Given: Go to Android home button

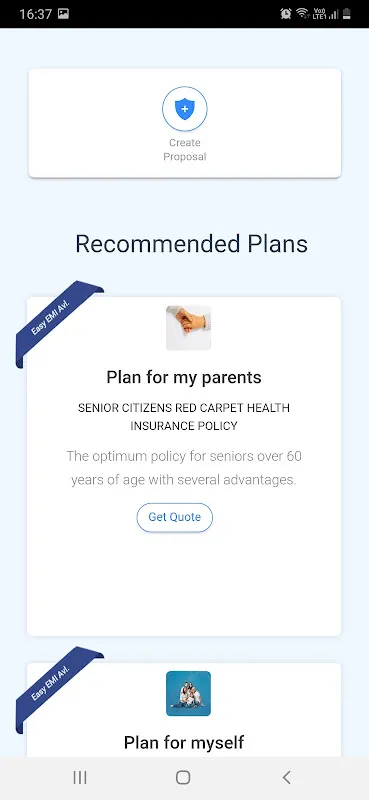Looking at the screenshot, I should point(183,778).
